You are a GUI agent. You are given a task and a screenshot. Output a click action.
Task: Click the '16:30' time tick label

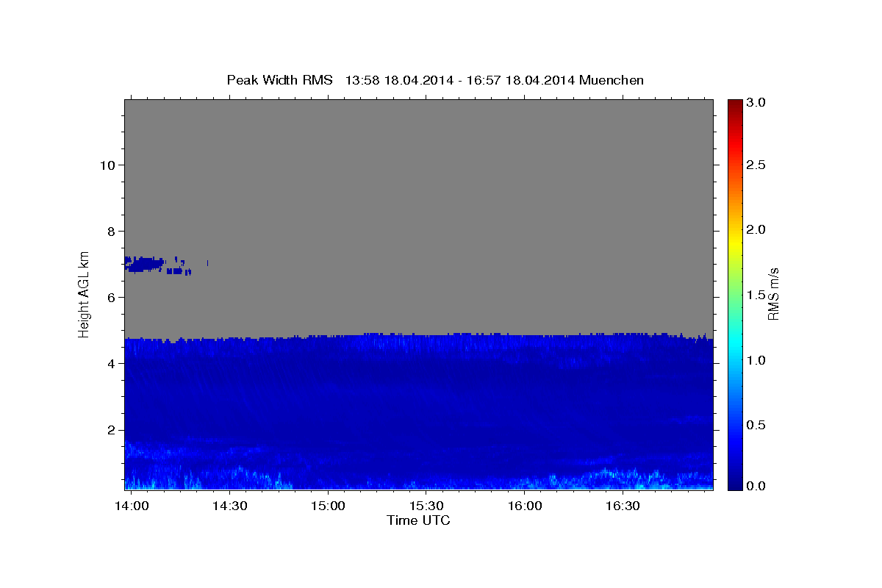[623, 506]
